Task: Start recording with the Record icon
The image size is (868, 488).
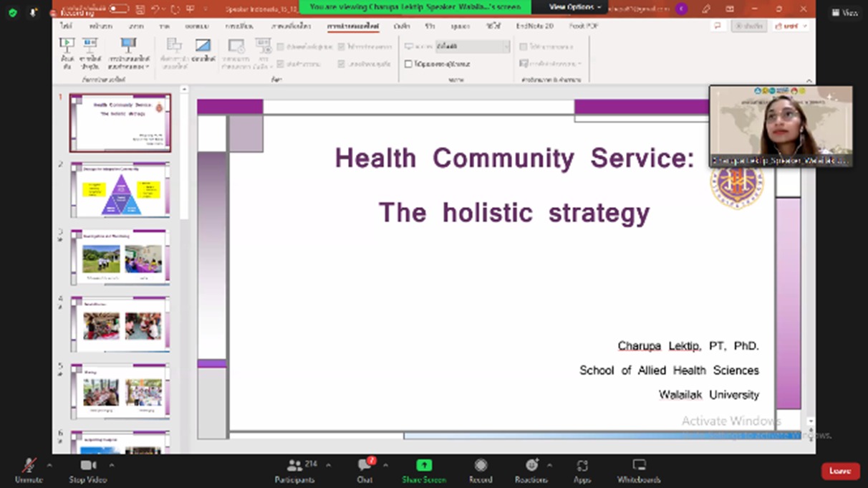Action: (481, 466)
